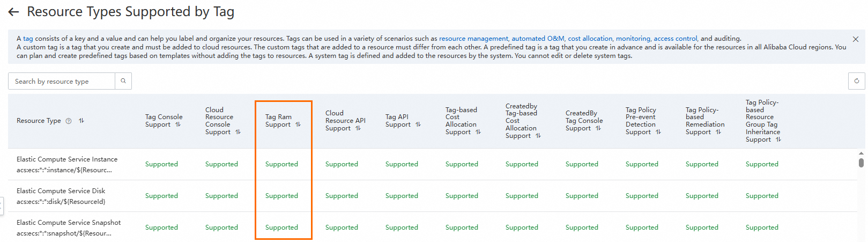
Task: Sort by Tag API Support column
Action: tap(418, 124)
